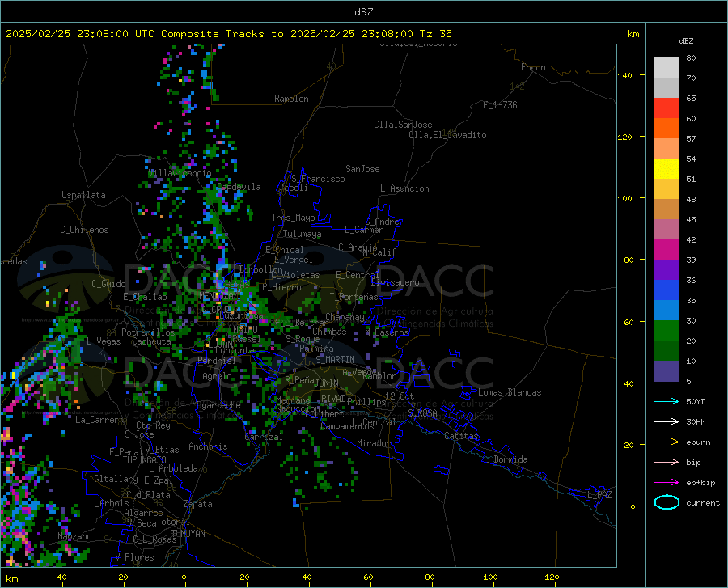Click the 'V_Flores' place label

tap(134, 557)
